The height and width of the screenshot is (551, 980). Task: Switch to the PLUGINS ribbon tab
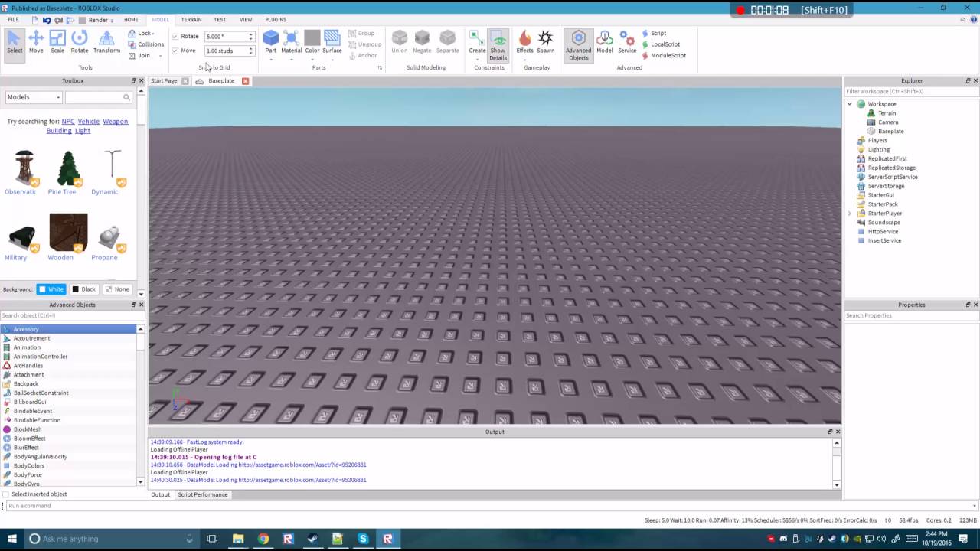pyautogui.click(x=276, y=19)
